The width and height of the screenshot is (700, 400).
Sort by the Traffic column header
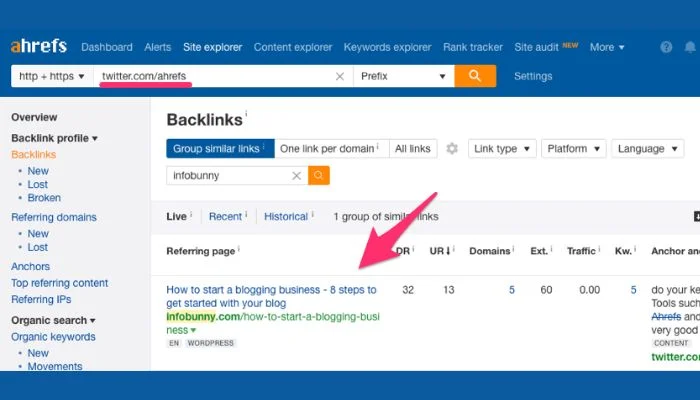click(x=582, y=251)
